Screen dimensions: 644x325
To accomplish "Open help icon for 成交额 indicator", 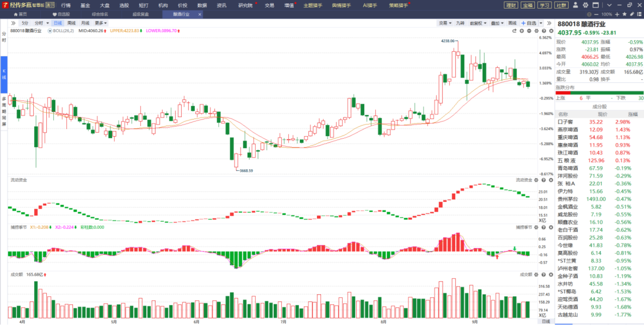I will tap(544, 274).
